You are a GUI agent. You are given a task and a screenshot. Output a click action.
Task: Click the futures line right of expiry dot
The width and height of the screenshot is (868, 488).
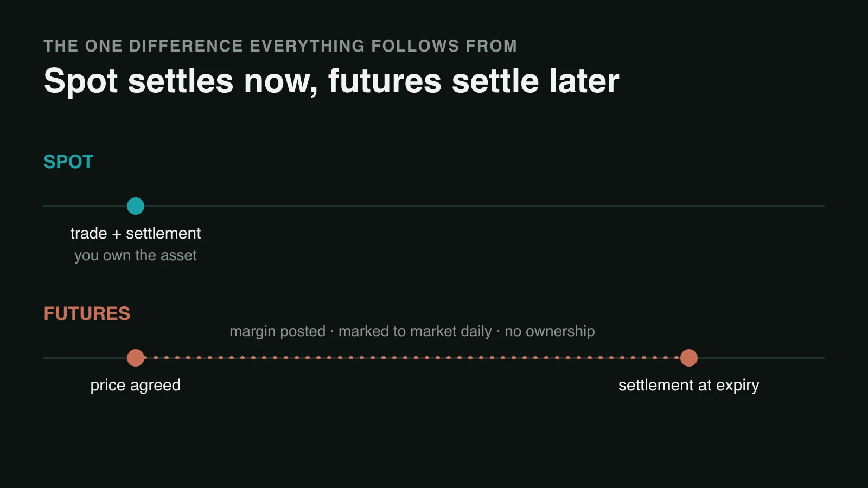[761, 358]
